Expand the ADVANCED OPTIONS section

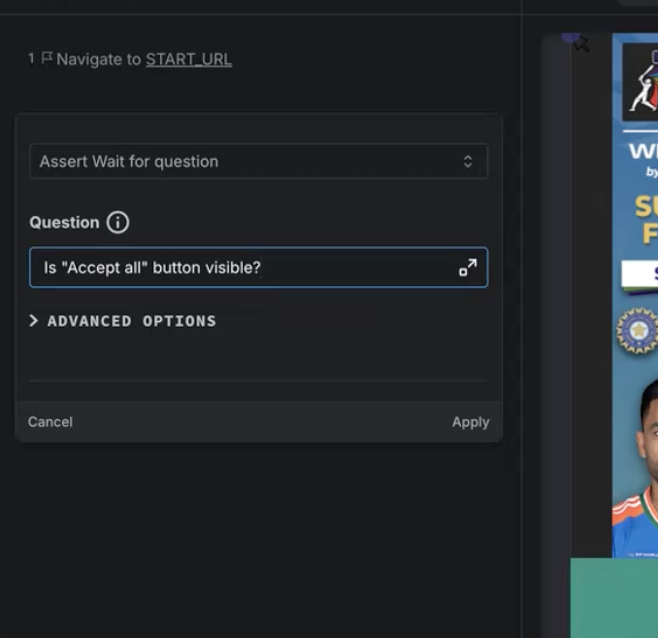pyautogui.click(x=123, y=321)
